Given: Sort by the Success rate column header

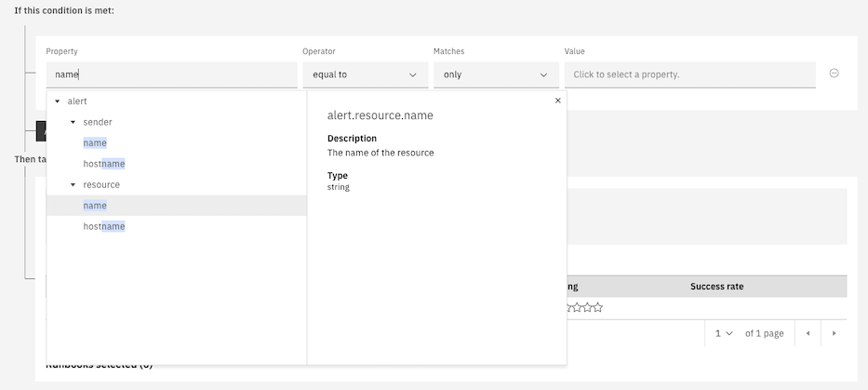Looking at the screenshot, I should [x=716, y=287].
